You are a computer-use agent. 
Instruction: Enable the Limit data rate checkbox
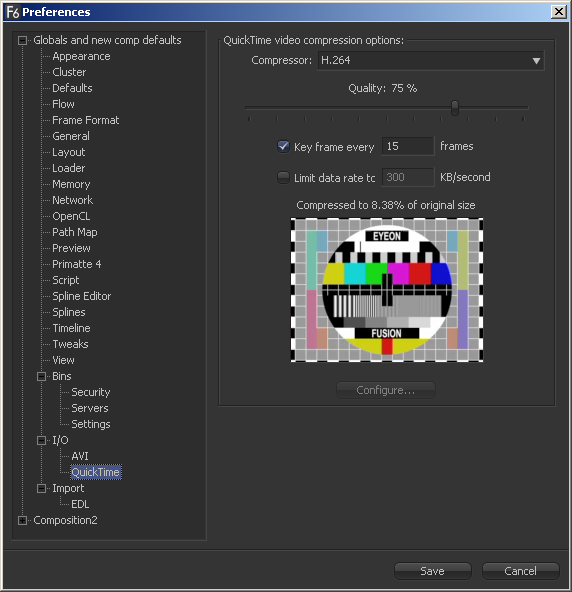(283, 177)
